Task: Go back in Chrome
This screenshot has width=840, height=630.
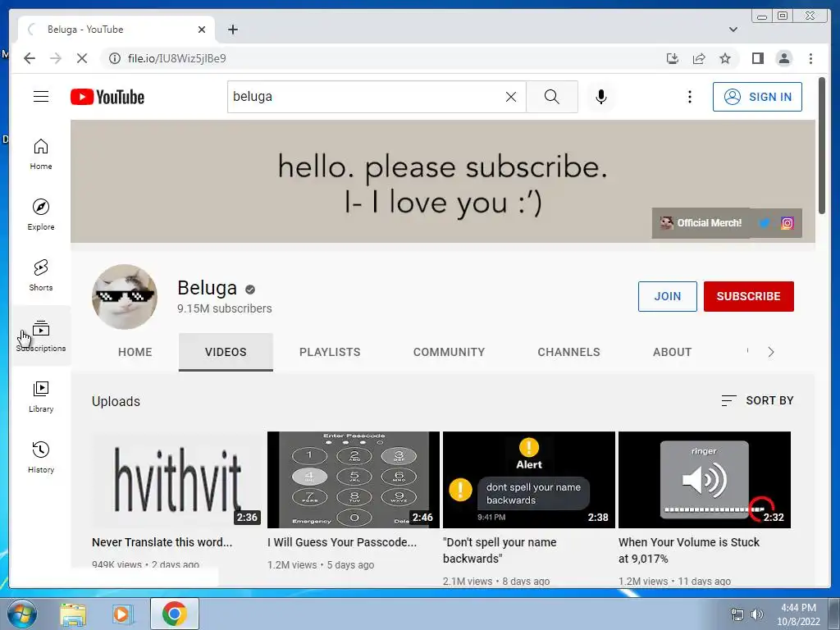Action: pyautogui.click(x=30, y=58)
